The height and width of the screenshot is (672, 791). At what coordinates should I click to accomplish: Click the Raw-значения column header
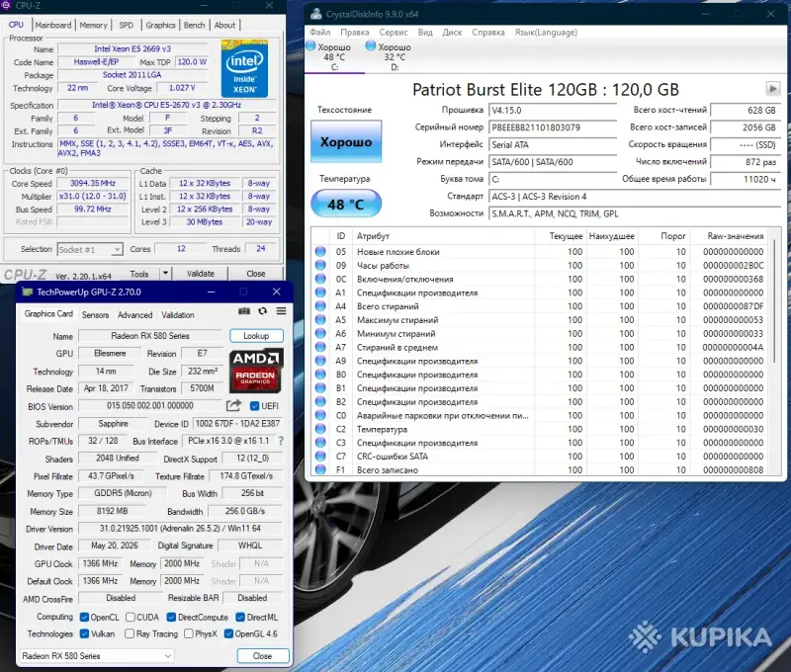coord(730,236)
